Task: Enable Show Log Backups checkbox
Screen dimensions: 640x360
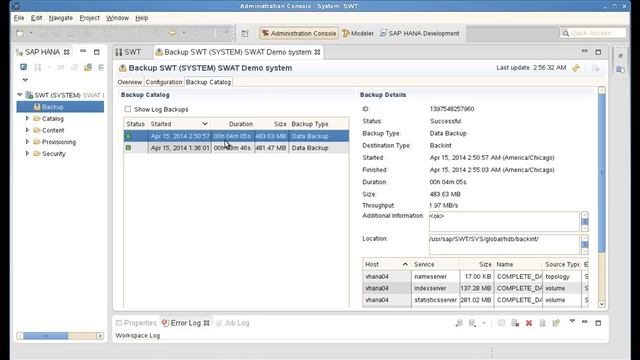Action: (128, 109)
